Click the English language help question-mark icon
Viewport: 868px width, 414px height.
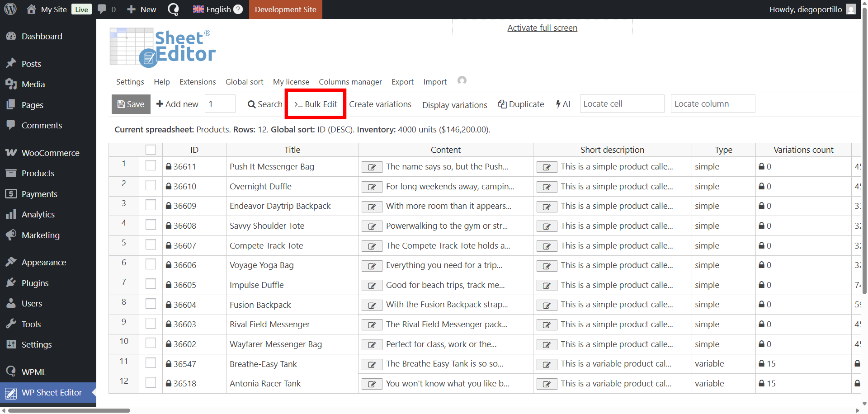238,9
